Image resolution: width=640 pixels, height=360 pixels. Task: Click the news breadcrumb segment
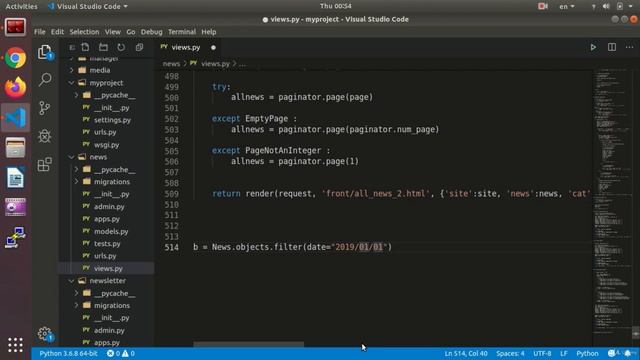pos(171,64)
